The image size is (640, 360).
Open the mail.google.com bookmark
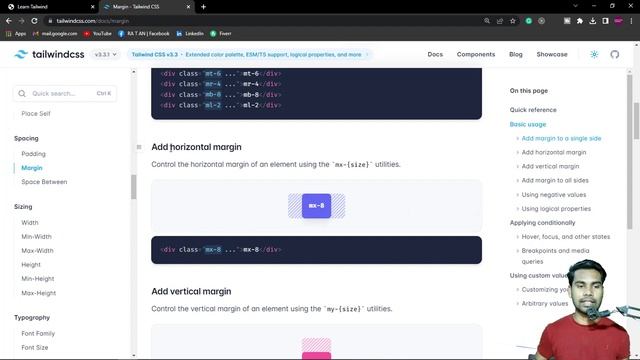pos(55,33)
